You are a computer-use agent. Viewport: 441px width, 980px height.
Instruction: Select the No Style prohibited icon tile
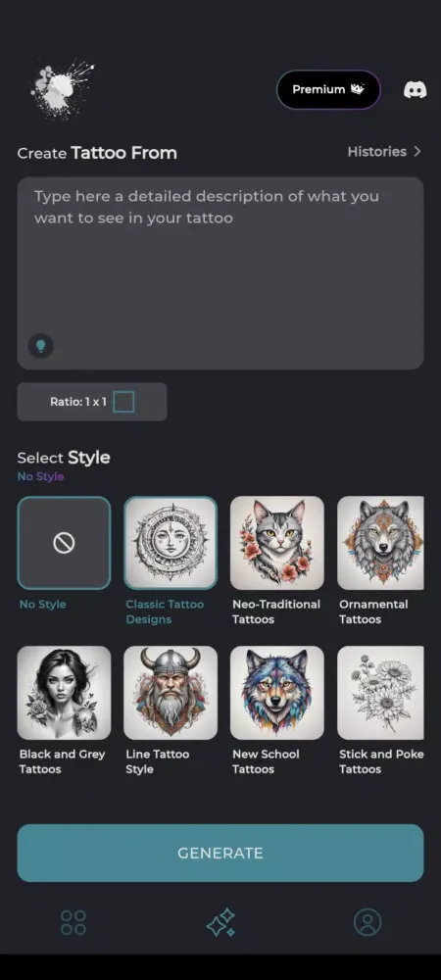(64, 543)
